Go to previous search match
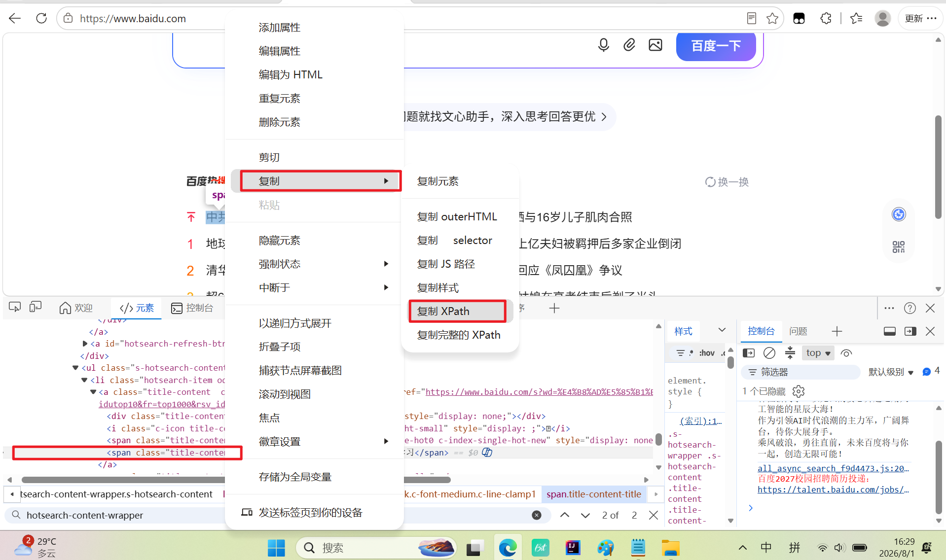 pos(565,515)
